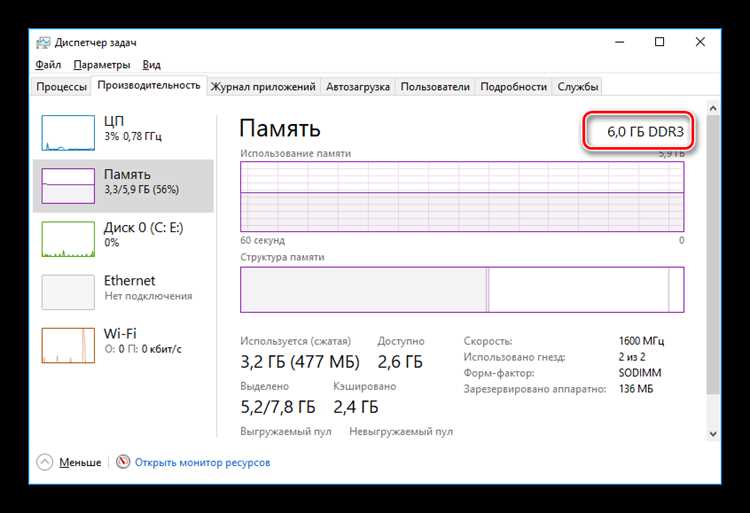Viewport: 750px width, 513px height.
Task: Close the Task Manager window
Action: [x=700, y=42]
